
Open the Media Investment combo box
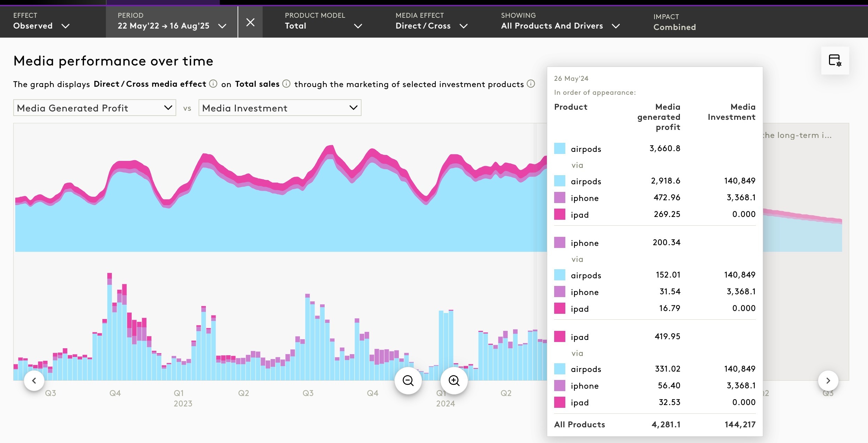tap(280, 108)
